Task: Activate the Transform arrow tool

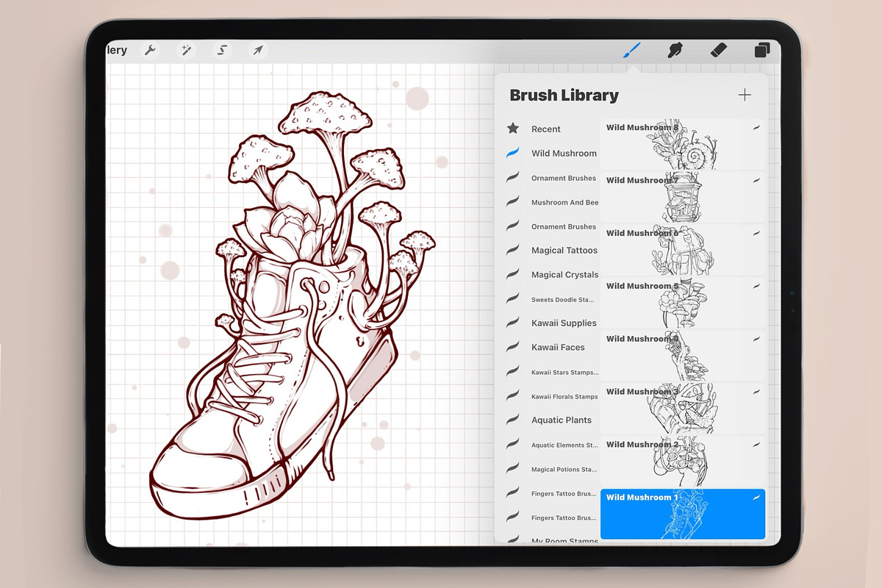Action: [258, 51]
